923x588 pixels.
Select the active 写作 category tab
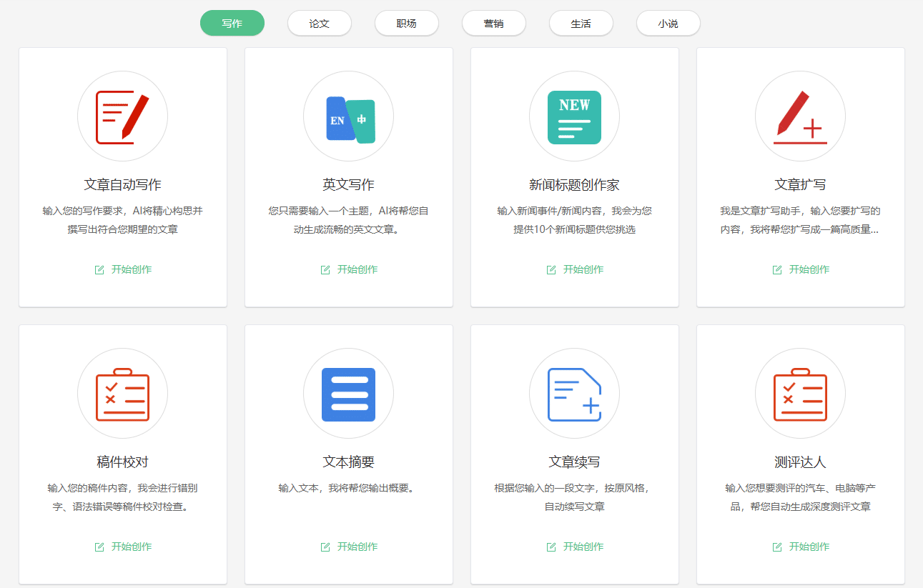(232, 23)
